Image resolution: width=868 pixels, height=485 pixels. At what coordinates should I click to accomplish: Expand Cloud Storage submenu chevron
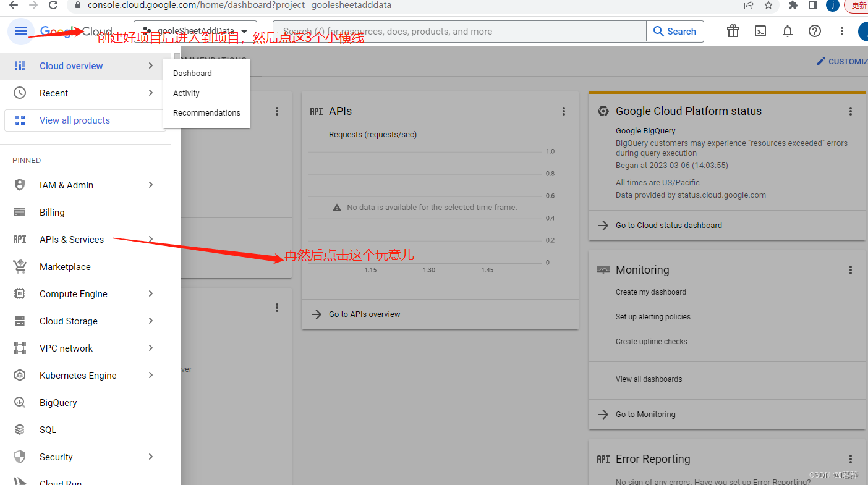coord(151,321)
